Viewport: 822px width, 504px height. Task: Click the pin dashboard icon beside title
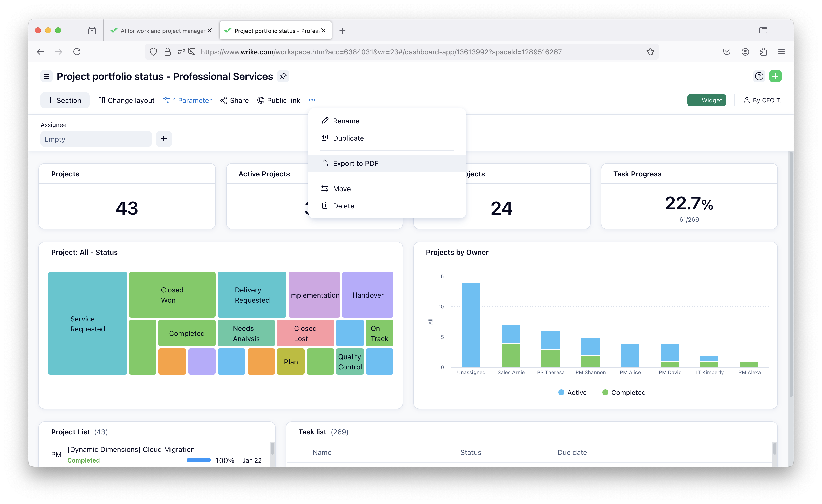[283, 76]
